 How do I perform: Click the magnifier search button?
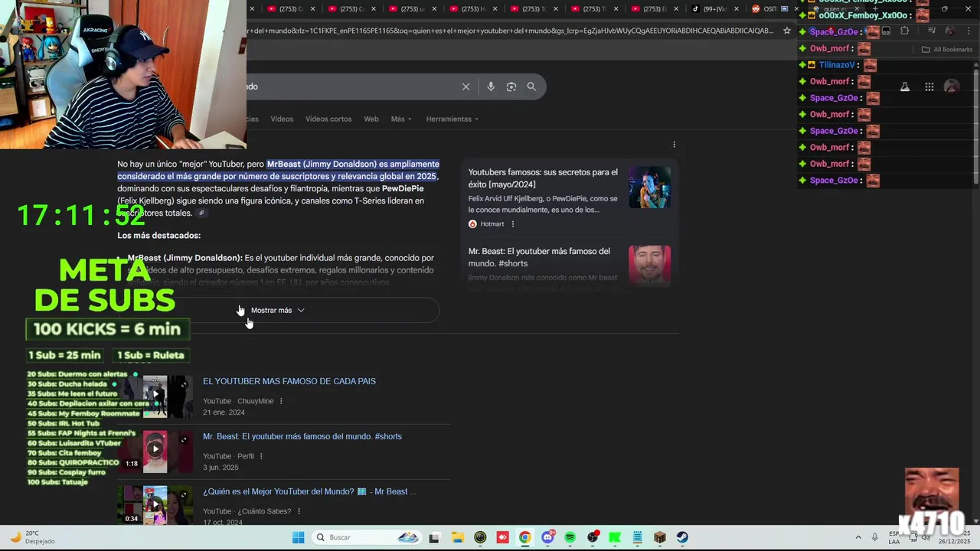tap(531, 86)
